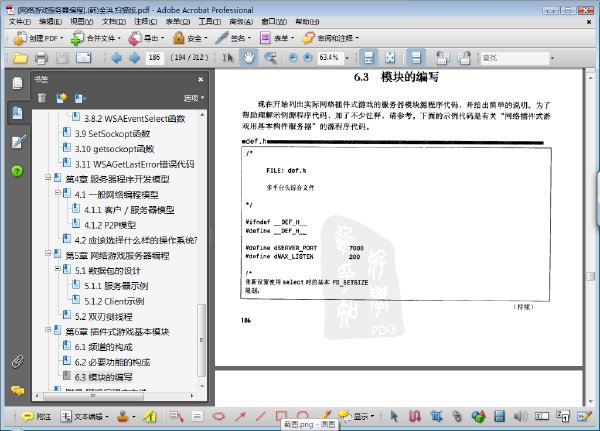Toggle scrolling pages fit-width view
Viewport: 600px width, 431px height.
point(368,58)
